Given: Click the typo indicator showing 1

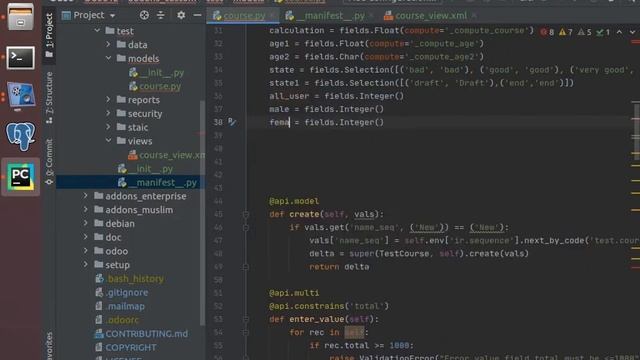Looking at the screenshot, I should (603, 32).
